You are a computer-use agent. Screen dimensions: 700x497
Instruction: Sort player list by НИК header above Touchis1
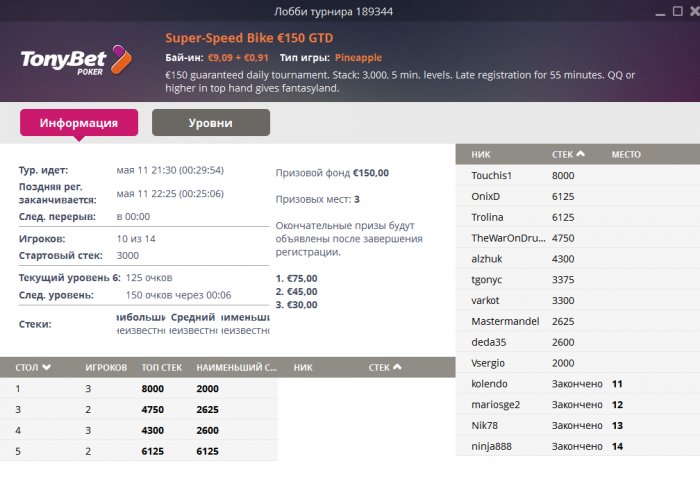click(x=480, y=155)
